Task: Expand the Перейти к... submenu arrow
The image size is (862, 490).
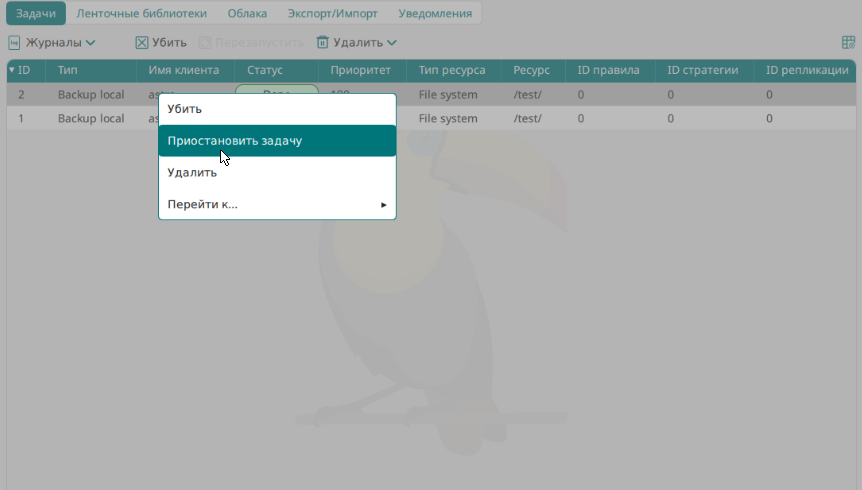Action: 384,205
